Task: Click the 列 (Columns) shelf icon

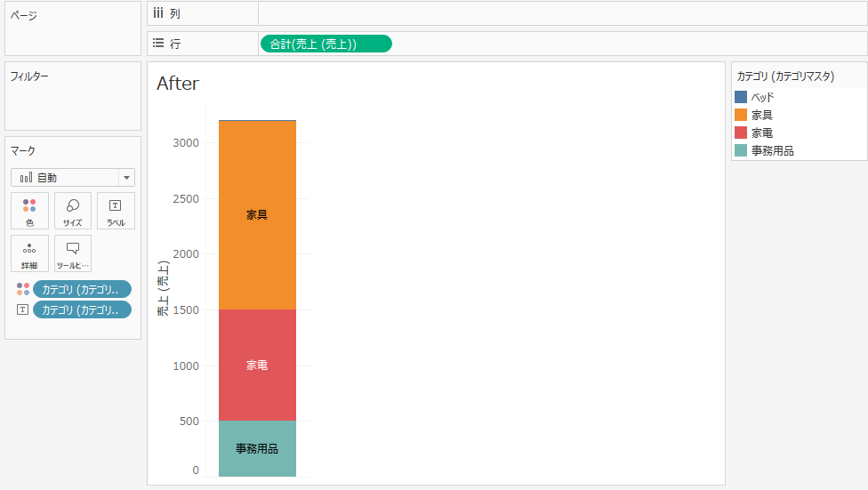Action: click(x=158, y=13)
